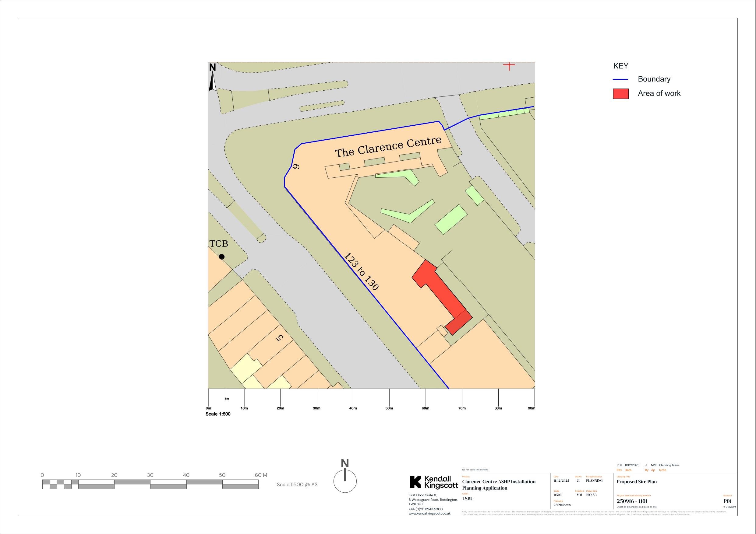This screenshot has width=756, height=534.
Task: Click the graphic scale bar at bottom left
Action: click(x=150, y=484)
